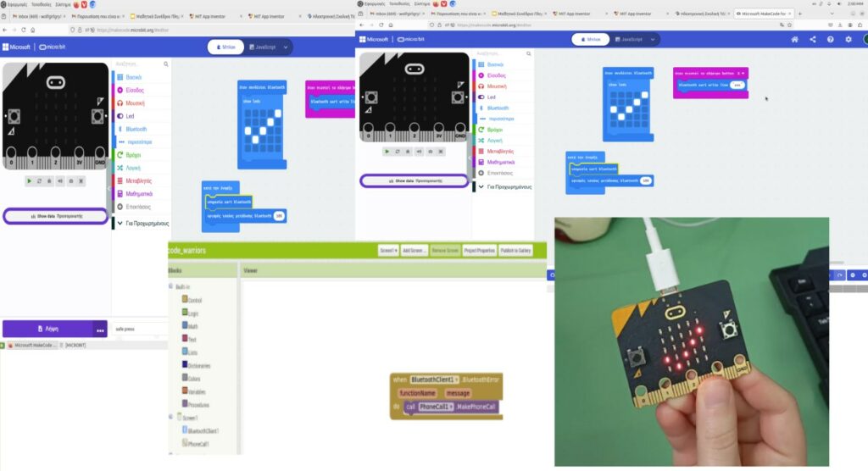Click Show data button in left MakeCode window
This screenshot has height=471, width=868.
coord(55,216)
